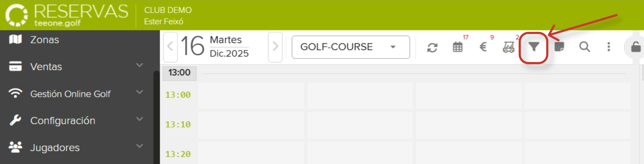
Task: Open the sticky note icon
Action: click(559, 47)
